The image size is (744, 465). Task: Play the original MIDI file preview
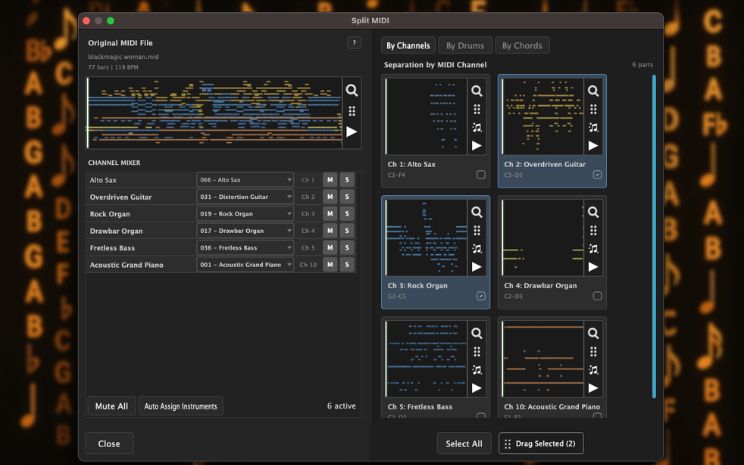(351, 131)
